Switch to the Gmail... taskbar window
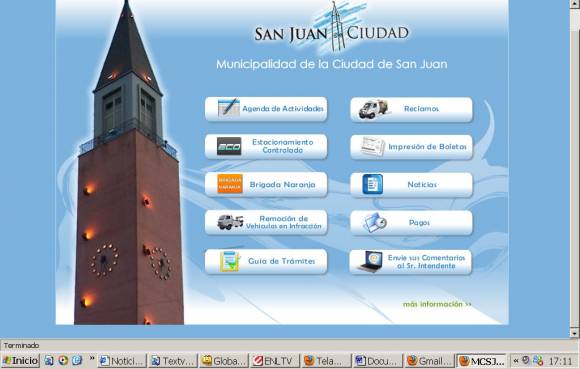Image resolution: width=580 pixels, height=369 pixels. (x=429, y=361)
